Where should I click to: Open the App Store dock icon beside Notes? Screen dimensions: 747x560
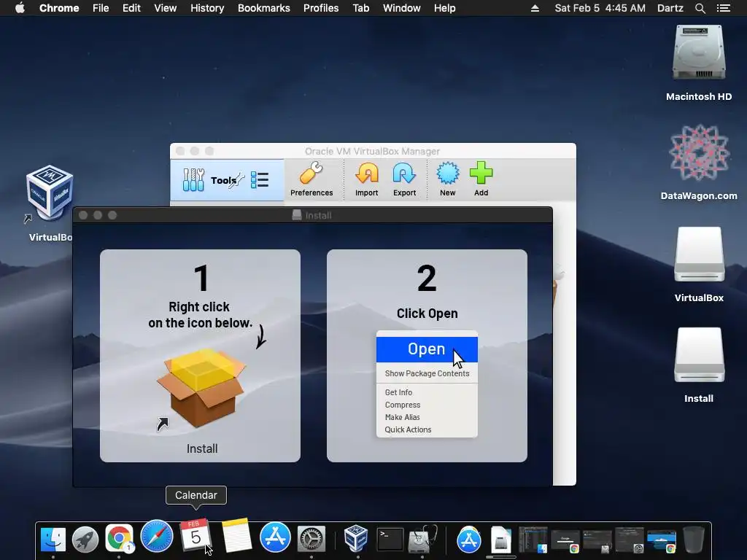coord(275,536)
